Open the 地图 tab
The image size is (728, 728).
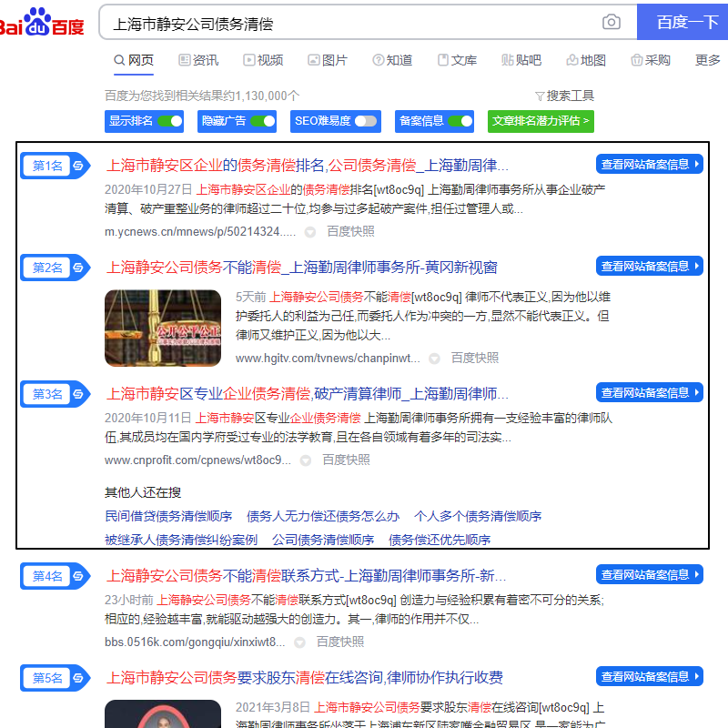click(586, 60)
